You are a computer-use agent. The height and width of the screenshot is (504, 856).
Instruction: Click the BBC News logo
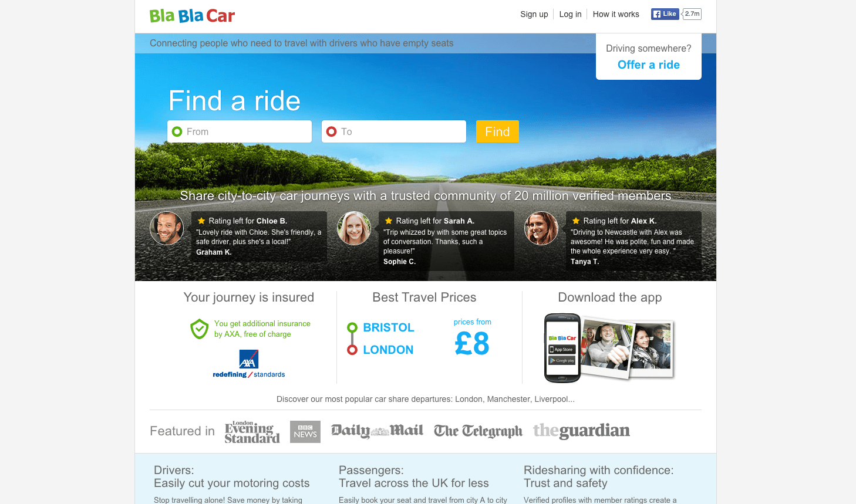305,432
